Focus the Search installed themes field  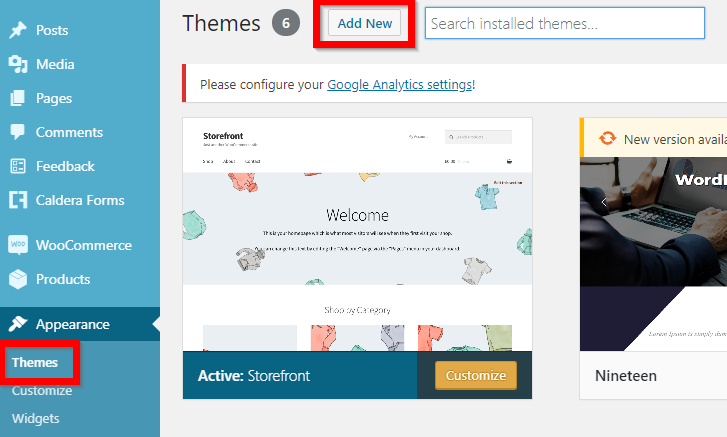coord(565,23)
